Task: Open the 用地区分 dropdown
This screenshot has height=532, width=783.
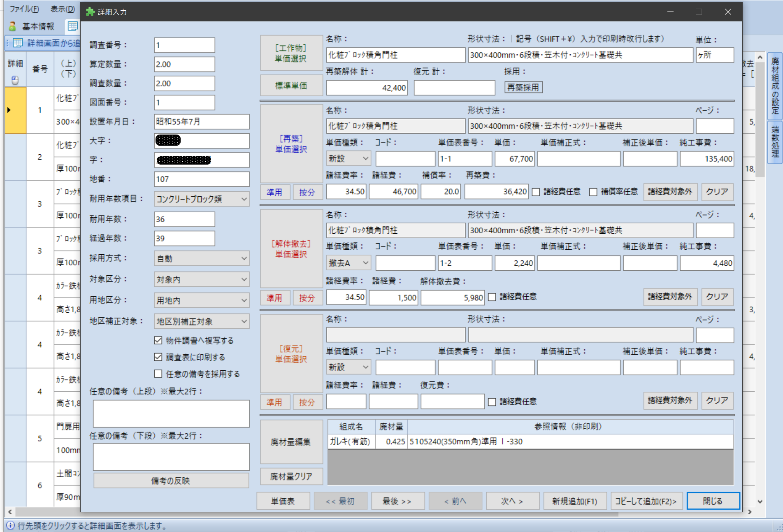Action: [202, 300]
